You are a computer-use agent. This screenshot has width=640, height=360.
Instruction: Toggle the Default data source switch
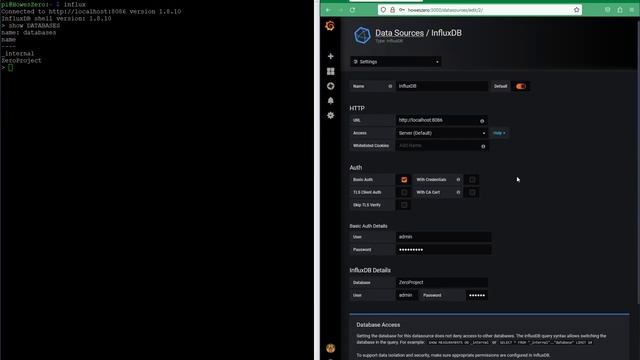click(x=521, y=86)
